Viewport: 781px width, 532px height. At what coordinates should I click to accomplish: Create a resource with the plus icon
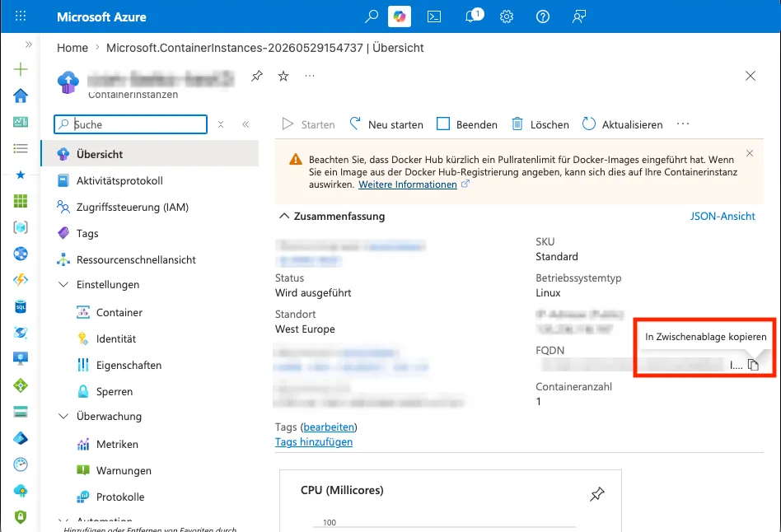coord(21,68)
